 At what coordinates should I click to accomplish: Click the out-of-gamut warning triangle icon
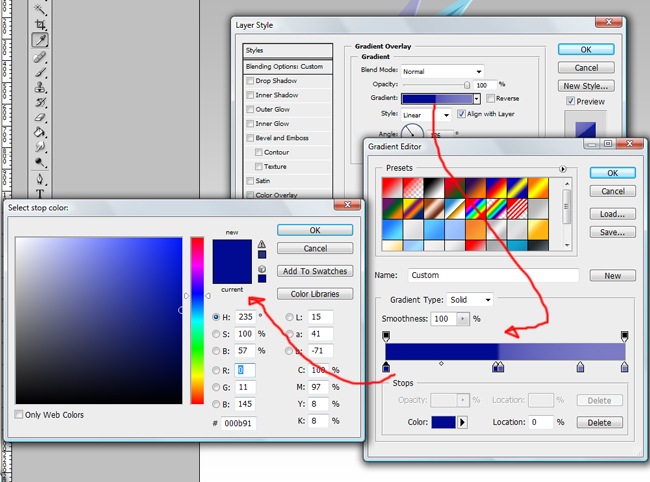(262, 243)
